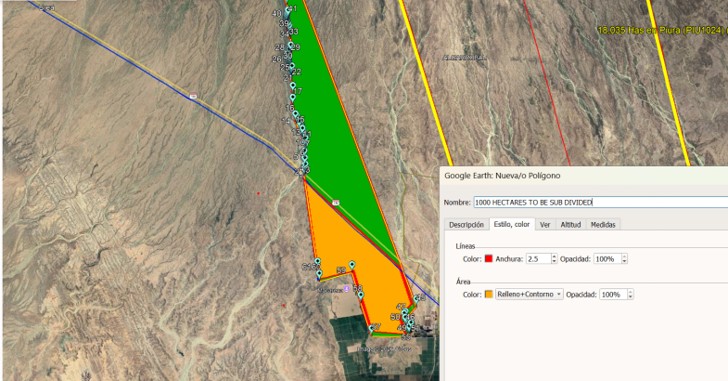Select placemark pin labeled 57
Screen dimensions: 728x381
pyautogui.click(x=371, y=329)
